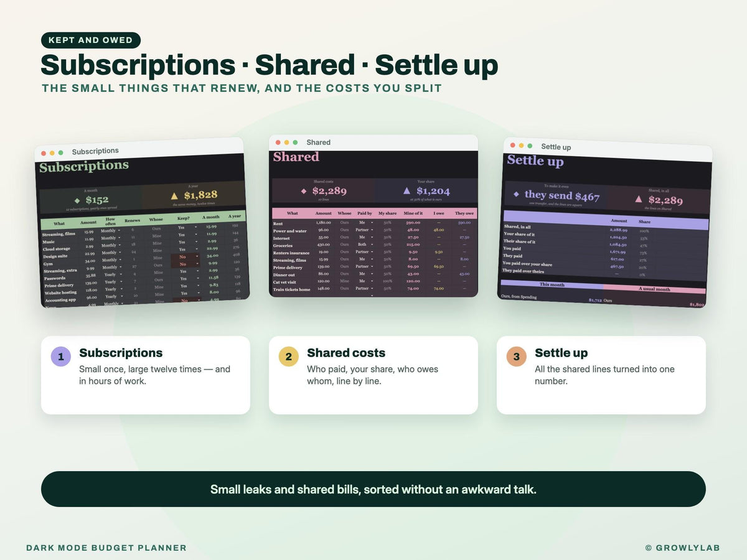Click the yellow minimize dot of the Settle up window

tap(522, 145)
